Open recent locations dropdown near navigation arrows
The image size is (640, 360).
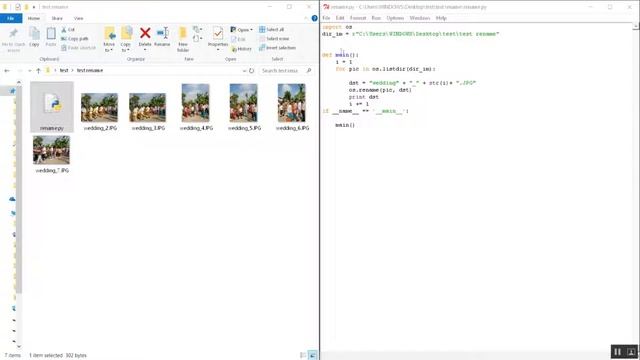29,71
